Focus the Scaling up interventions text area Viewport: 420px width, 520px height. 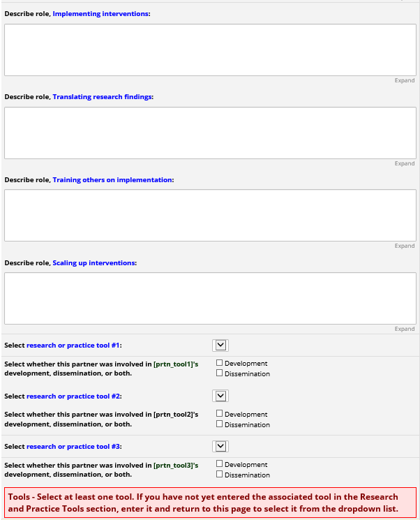pyautogui.click(x=210, y=298)
